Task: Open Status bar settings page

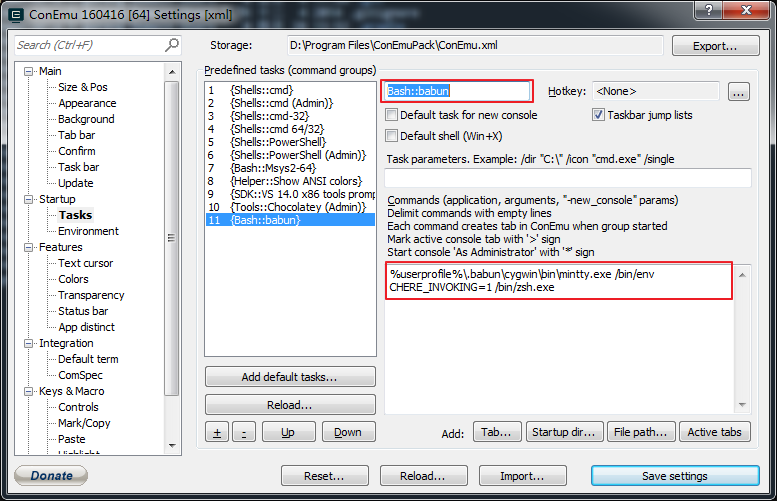Action: tap(83, 311)
